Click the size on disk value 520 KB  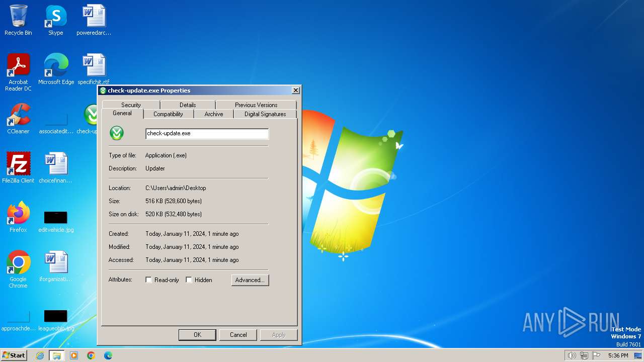[174, 214]
